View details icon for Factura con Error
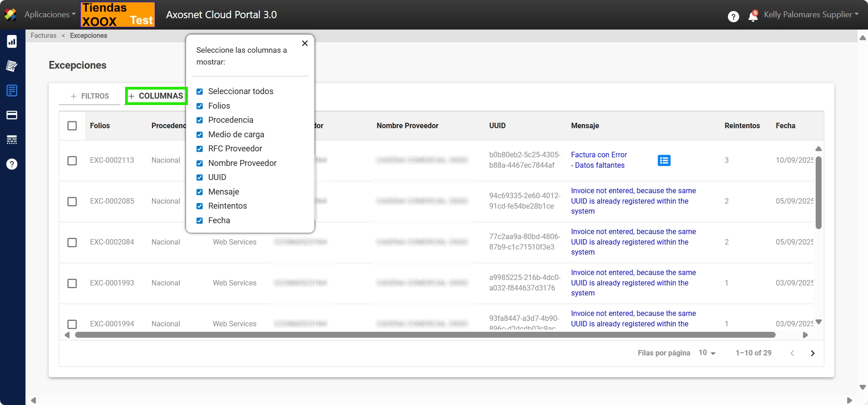 pos(664,160)
